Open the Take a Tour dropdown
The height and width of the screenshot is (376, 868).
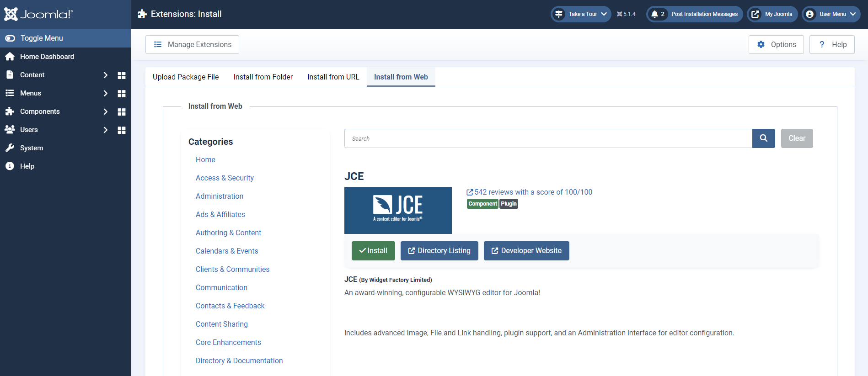(x=581, y=14)
